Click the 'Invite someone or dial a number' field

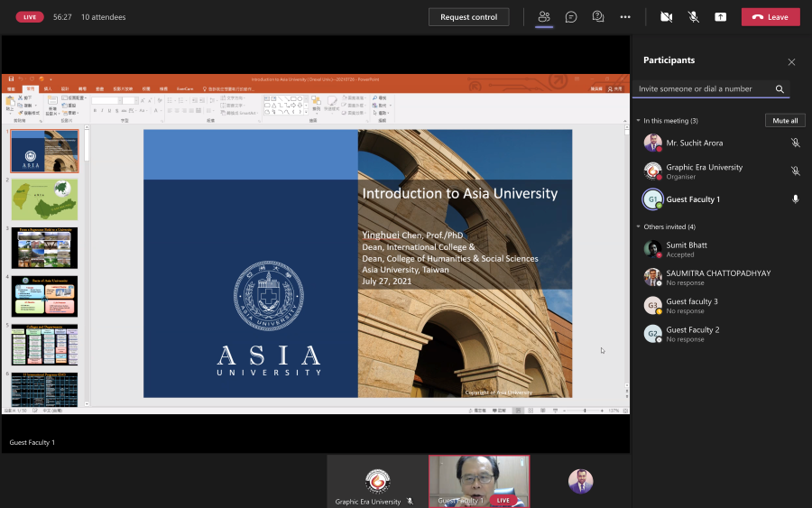711,89
